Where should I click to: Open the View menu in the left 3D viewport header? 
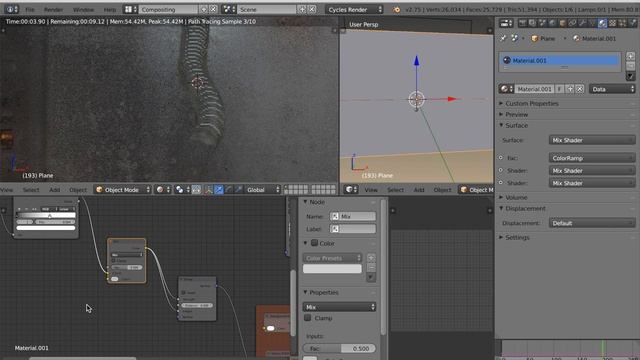7,190
